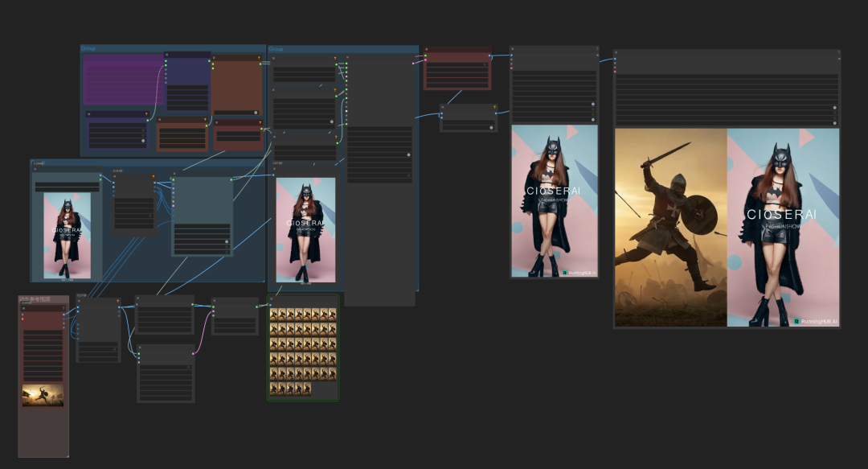Viewport: 868px width, 469px height.
Task: Click help icon on the reddish-brown node in first Group
Action: (260, 122)
